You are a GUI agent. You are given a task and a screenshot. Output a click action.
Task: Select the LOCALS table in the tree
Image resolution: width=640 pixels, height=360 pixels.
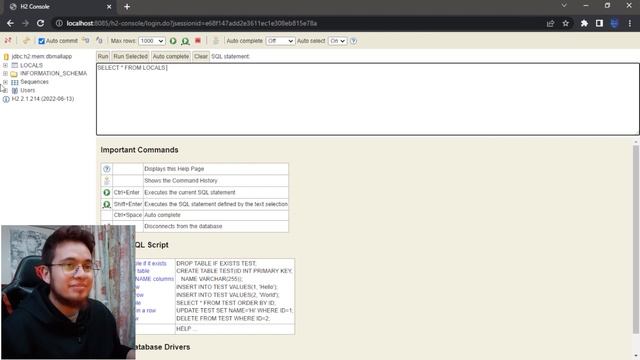(x=31, y=65)
